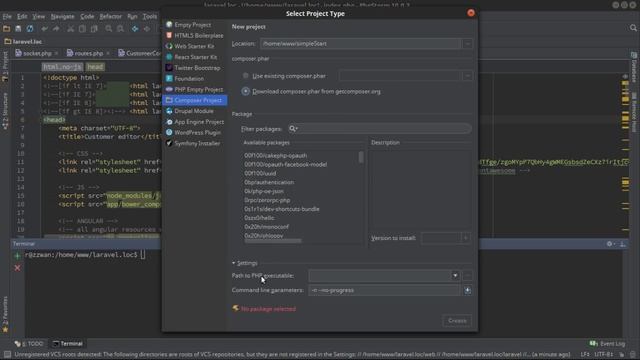The image size is (640, 360).
Task: Open the View menu
Action: tap(39, 17)
